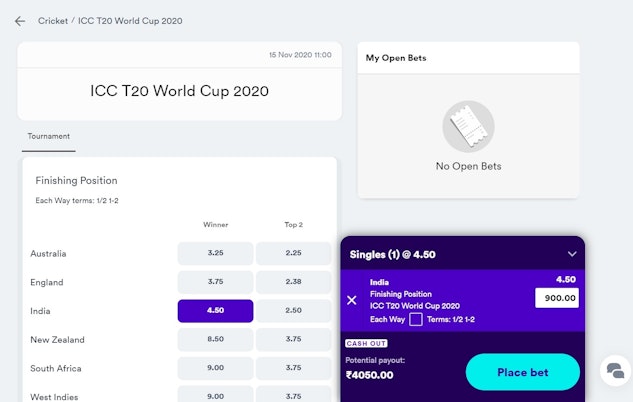
Task: Open the Tournament tab
Action: (x=48, y=136)
